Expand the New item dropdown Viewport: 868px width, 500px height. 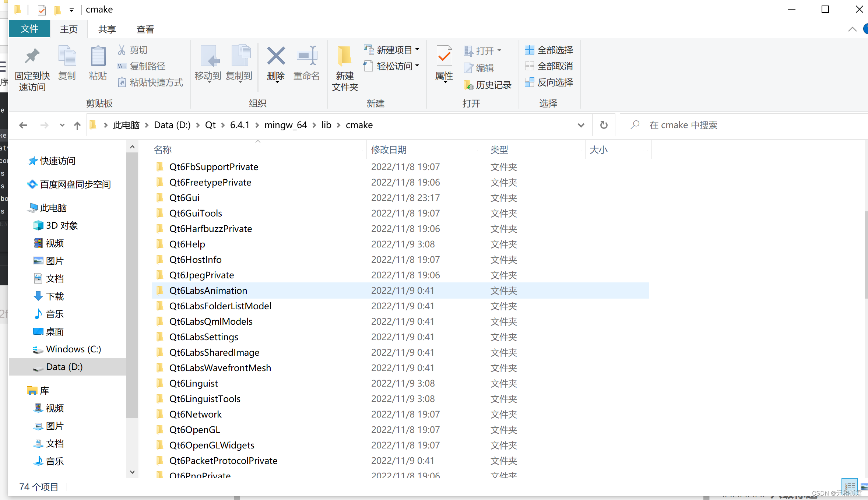[418, 49]
